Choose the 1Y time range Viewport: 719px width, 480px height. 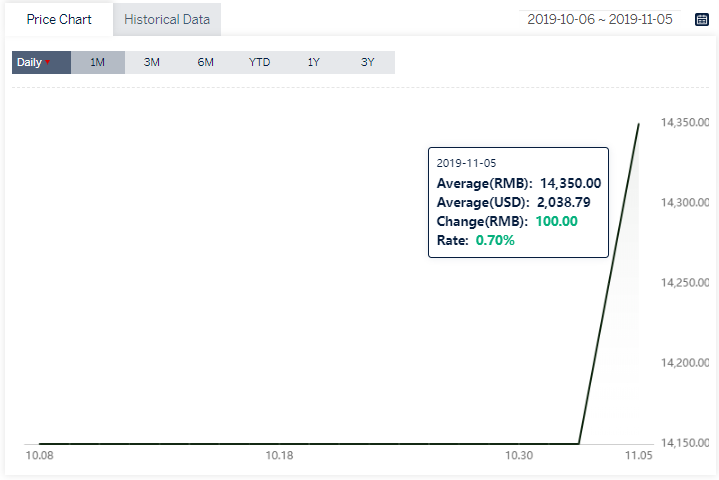pyautogui.click(x=314, y=62)
